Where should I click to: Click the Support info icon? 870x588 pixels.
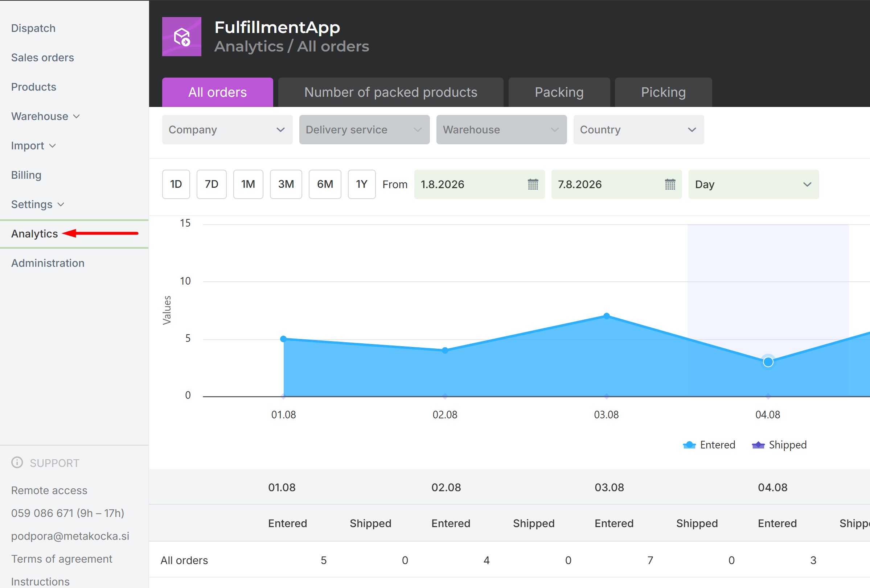pyautogui.click(x=17, y=463)
